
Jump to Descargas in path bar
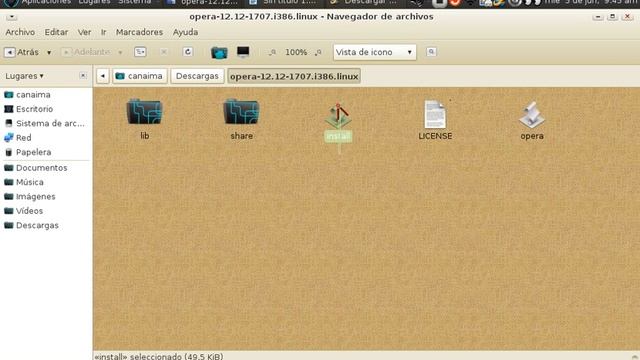click(x=197, y=76)
